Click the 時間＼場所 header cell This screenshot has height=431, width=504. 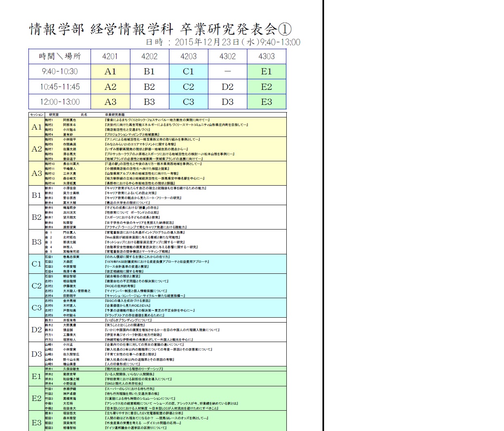click(x=60, y=56)
